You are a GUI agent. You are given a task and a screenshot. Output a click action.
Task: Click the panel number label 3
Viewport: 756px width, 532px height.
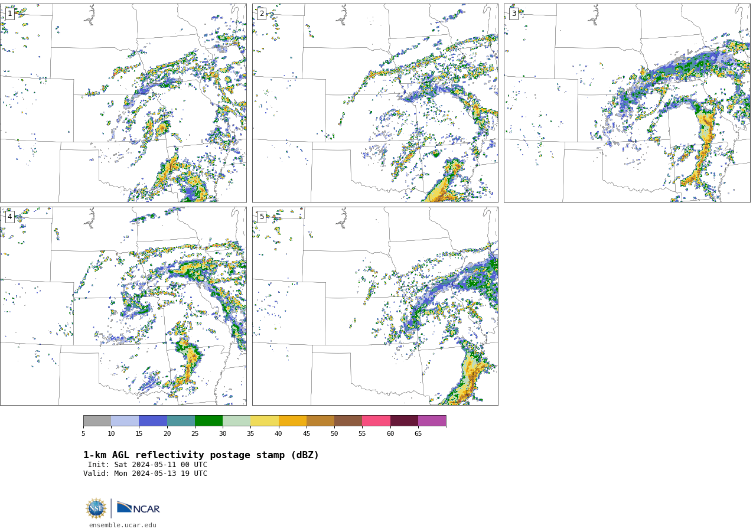point(513,14)
